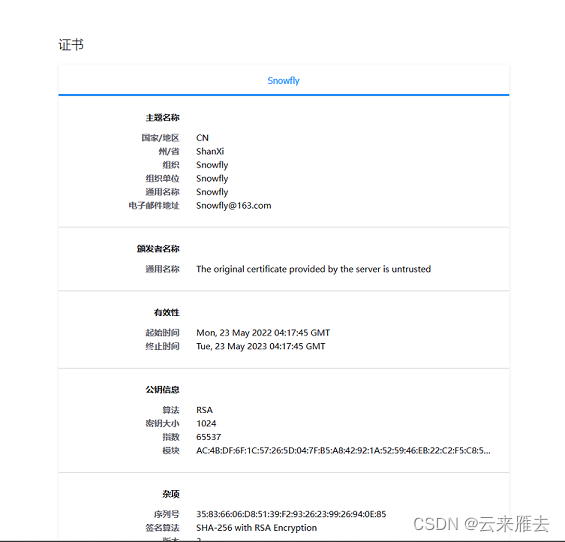Image resolution: width=565 pixels, height=542 pixels.
Task: Click the 组织 value Snowfly
Action: (212, 165)
